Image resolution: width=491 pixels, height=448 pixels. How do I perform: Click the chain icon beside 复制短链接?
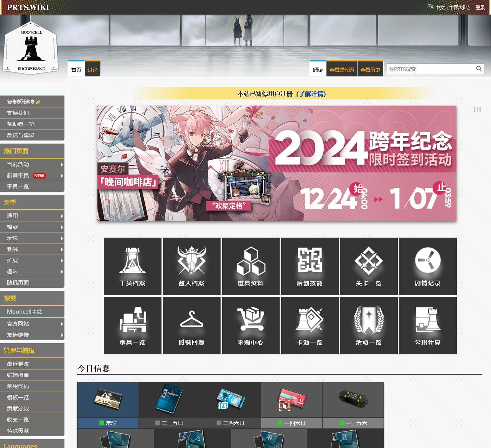38,102
